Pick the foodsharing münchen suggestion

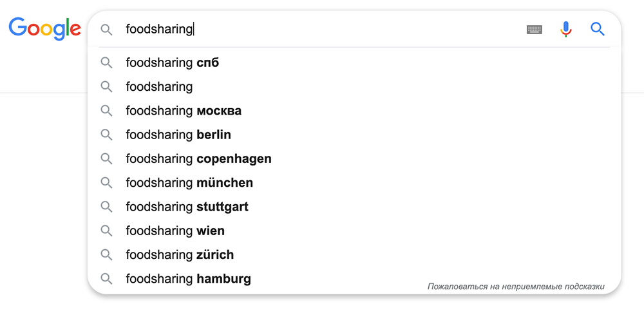354,183
